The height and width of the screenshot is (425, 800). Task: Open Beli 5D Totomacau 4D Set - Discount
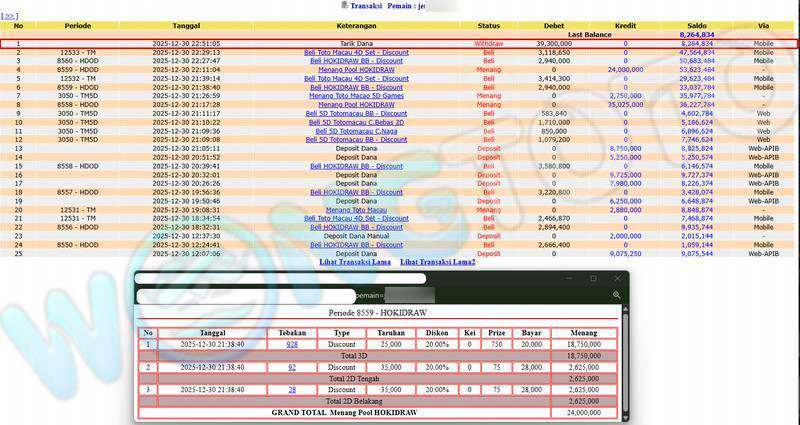point(357,113)
